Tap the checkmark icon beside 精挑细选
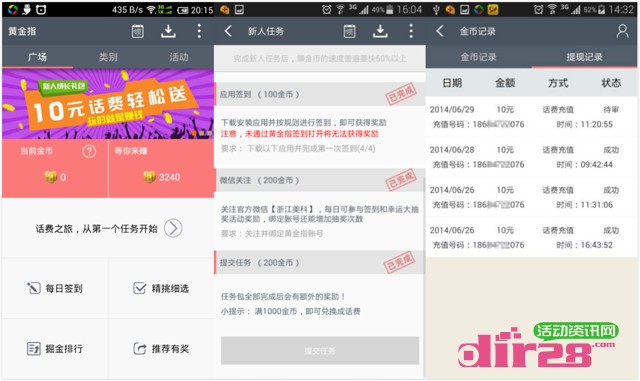 [x=140, y=288]
